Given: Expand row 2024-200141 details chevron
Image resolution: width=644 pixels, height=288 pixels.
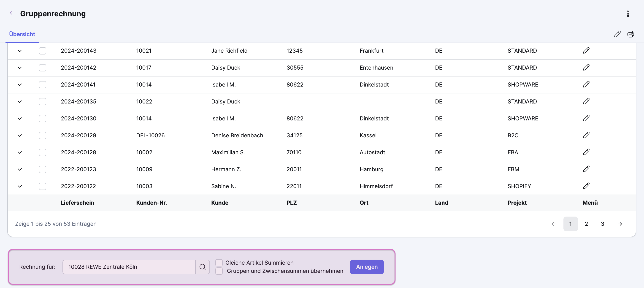Looking at the screenshot, I should pos(20,84).
